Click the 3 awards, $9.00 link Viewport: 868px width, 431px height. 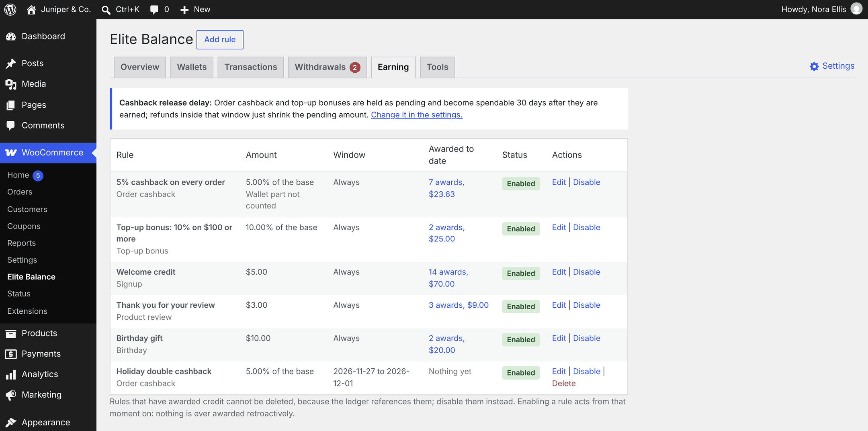[x=459, y=305]
